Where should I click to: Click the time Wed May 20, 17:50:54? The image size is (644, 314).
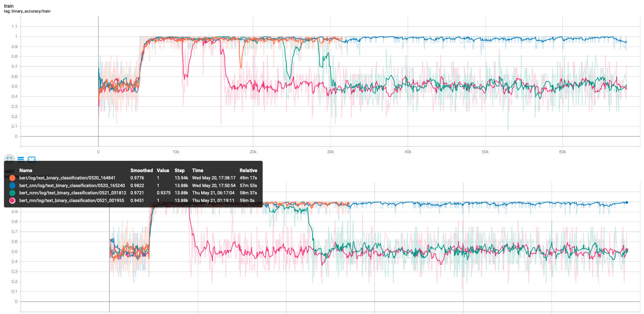click(214, 185)
